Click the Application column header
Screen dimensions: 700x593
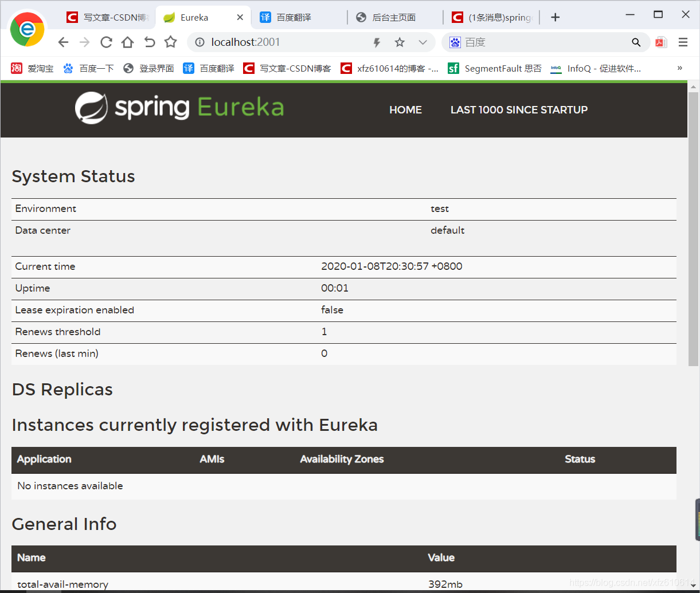44,460
